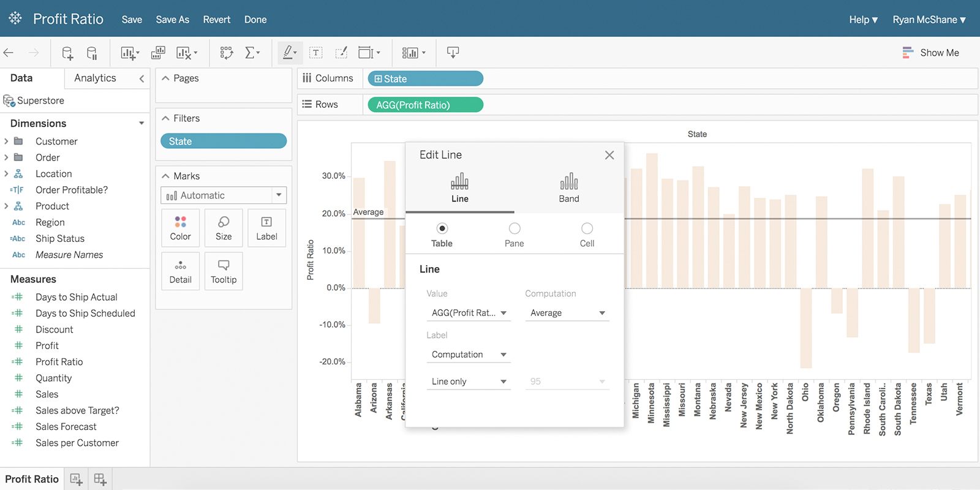Select the Table scope radio button
This screenshot has width=980, height=490.
[x=442, y=228]
